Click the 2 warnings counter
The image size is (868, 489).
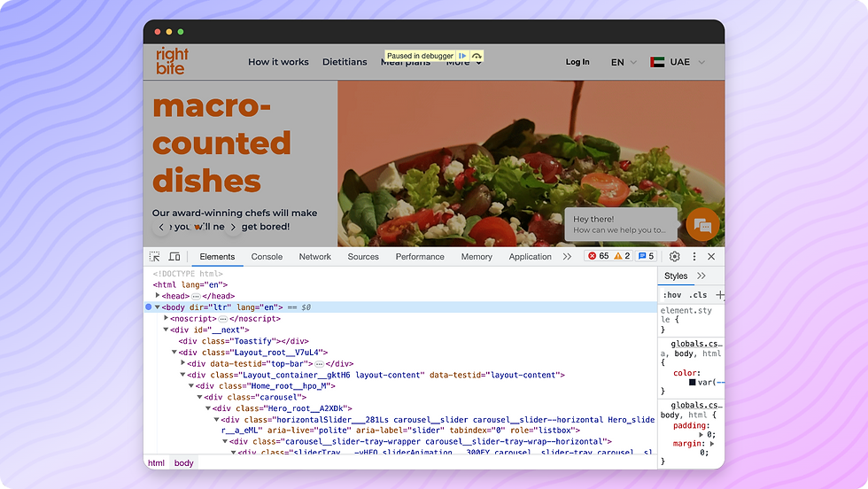pyautogui.click(x=622, y=256)
